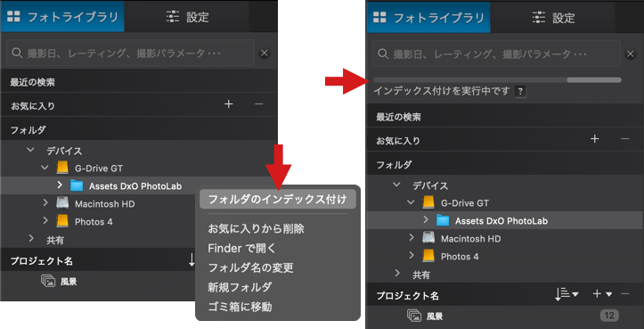
Task: Select Macintosh HD disk icon, right panel
Action: tap(428, 238)
